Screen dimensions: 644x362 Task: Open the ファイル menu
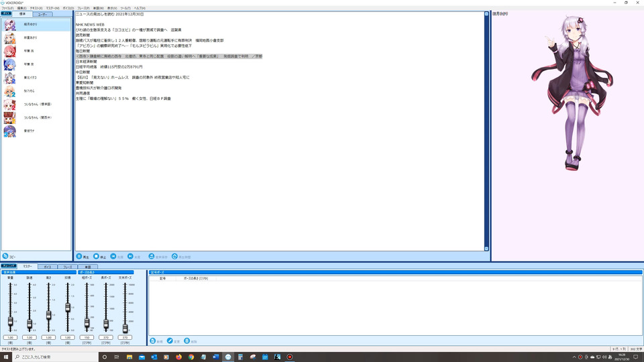tap(7, 8)
